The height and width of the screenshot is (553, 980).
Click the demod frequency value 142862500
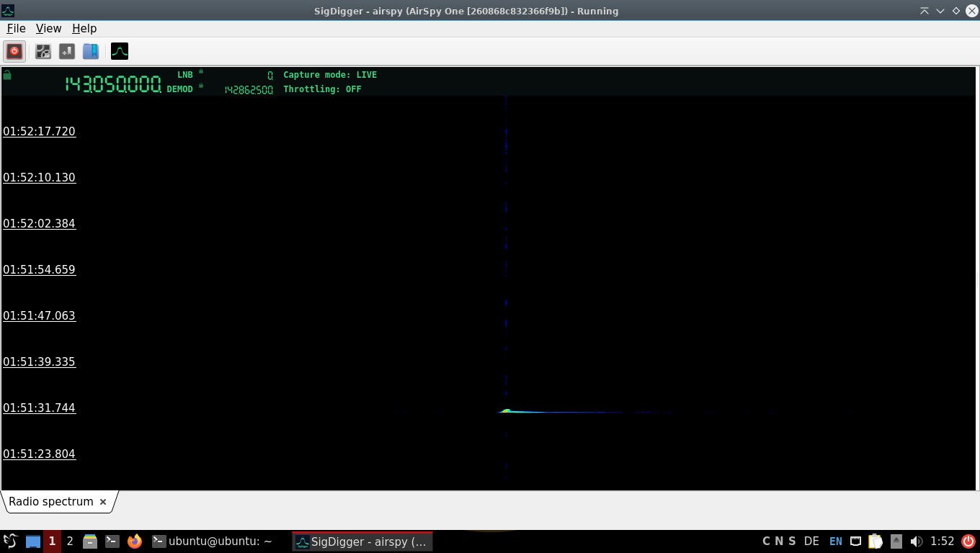click(x=249, y=90)
